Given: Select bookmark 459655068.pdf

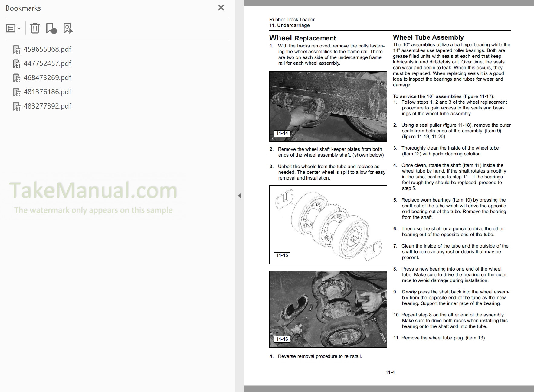Looking at the screenshot, I should pyautogui.click(x=48, y=49).
